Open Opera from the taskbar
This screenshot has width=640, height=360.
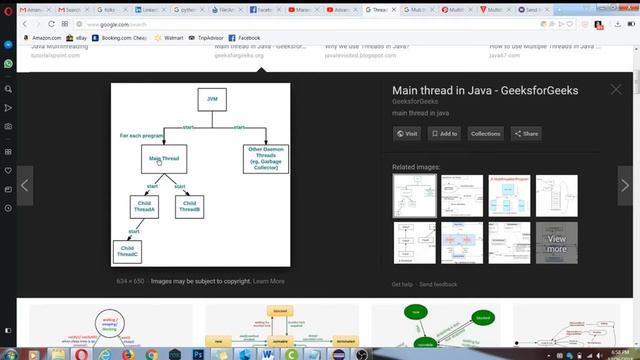(x=81, y=354)
